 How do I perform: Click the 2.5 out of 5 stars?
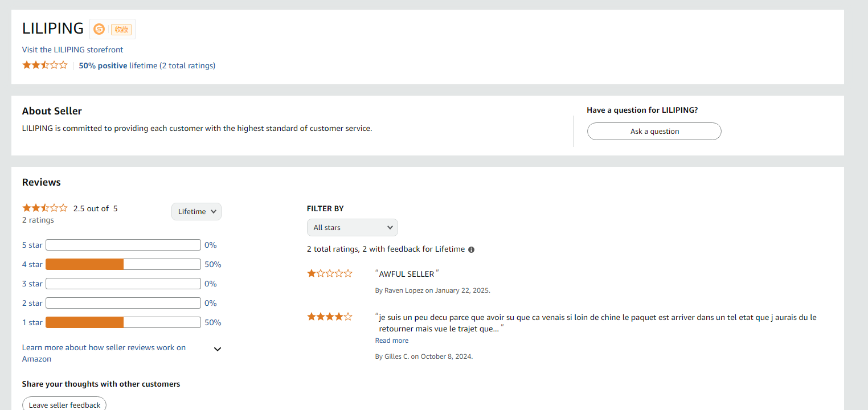click(x=44, y=208)
